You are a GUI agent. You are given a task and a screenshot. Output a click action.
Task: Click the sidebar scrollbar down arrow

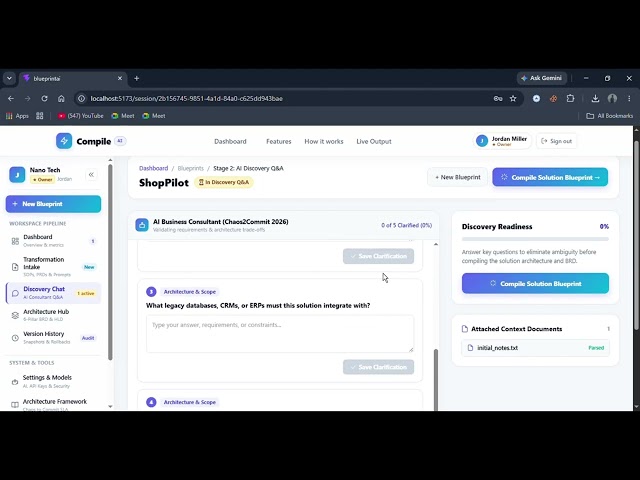coord(110,406)
